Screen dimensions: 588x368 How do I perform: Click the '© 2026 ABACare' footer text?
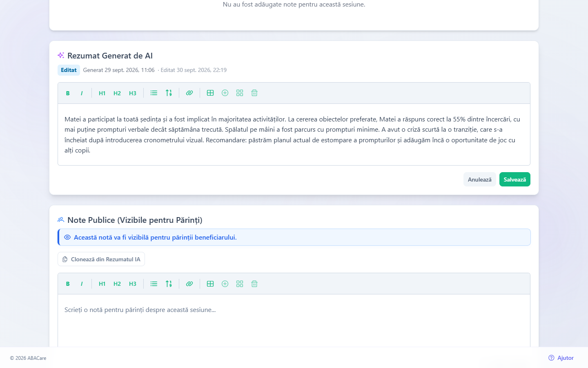coord(28,358)
